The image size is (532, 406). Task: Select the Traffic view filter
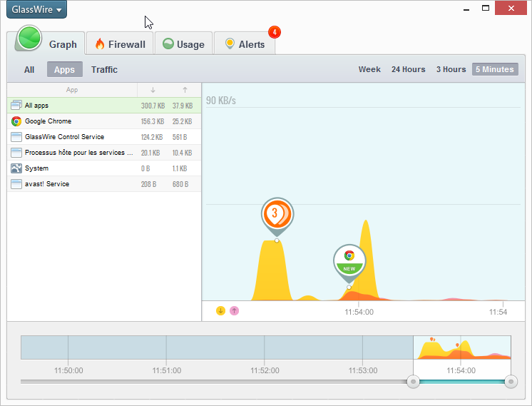coord(104,70)
